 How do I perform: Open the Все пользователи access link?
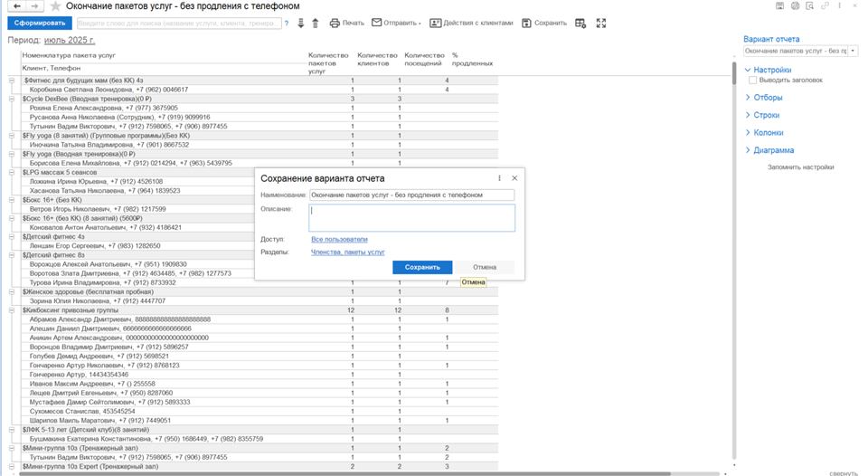[339, 240]
